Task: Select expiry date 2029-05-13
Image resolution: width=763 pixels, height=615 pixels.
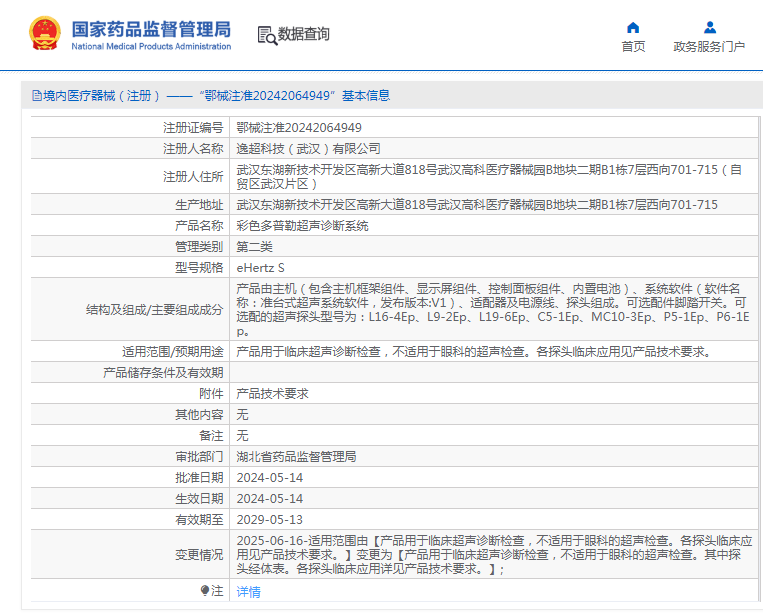Action: pyautogui.click(x=270, y=520)
